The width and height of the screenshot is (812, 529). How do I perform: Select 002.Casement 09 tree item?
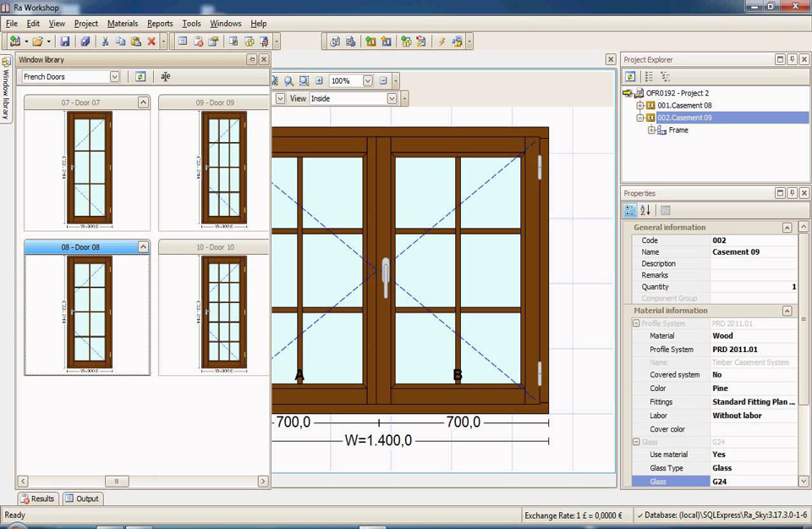(684, 118)
